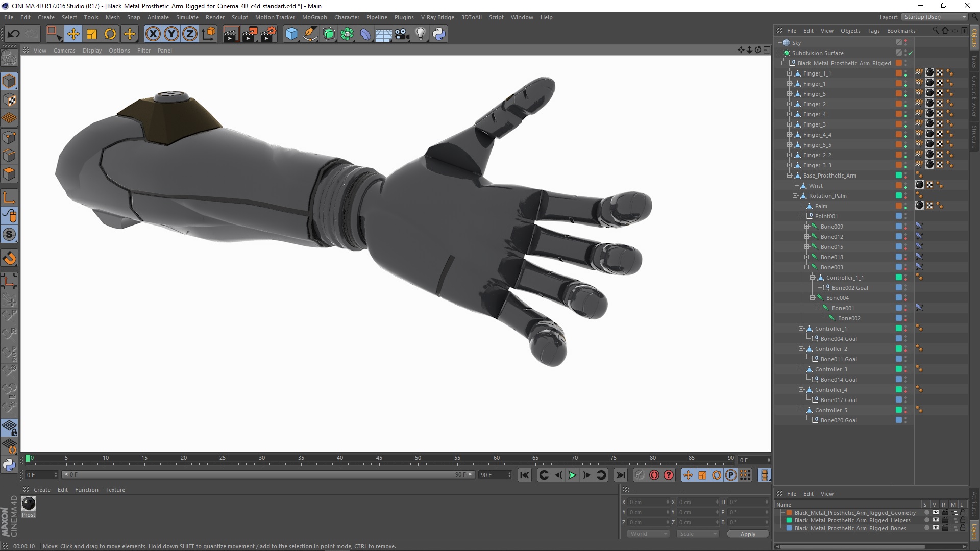Open the Sculpt menu
The height and width of the screenshot is (551, 980).
239,17
